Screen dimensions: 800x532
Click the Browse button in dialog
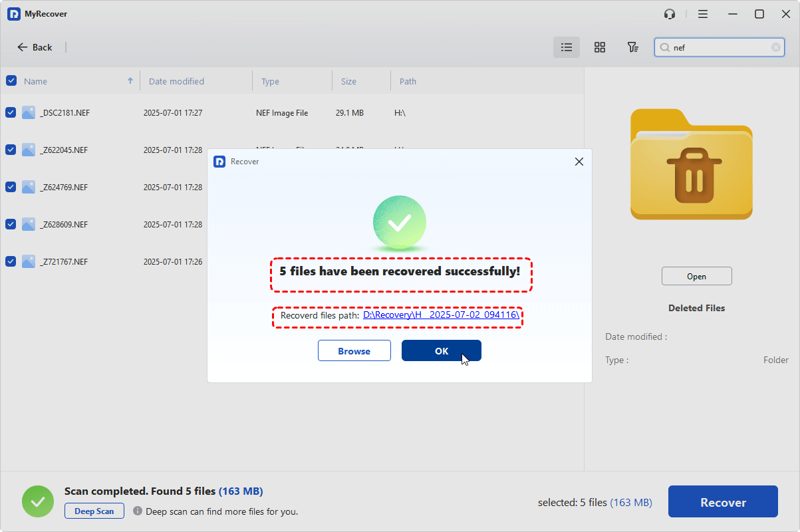point(354,351)
